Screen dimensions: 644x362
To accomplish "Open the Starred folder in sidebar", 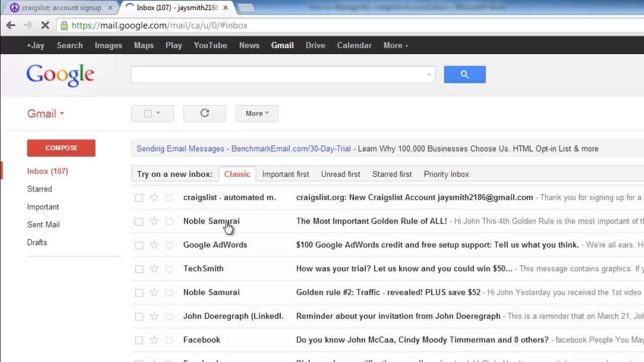I will point(40,189).
